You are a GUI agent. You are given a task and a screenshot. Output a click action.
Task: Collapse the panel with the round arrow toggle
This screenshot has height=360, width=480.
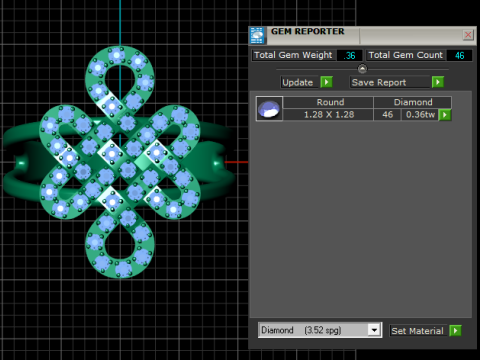point(362,69)
